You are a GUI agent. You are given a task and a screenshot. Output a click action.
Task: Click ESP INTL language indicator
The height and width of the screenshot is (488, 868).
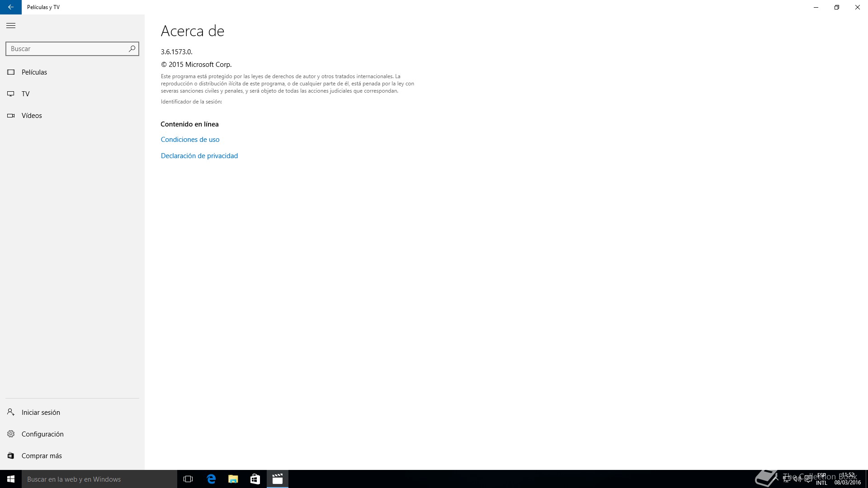click(821, 479)
